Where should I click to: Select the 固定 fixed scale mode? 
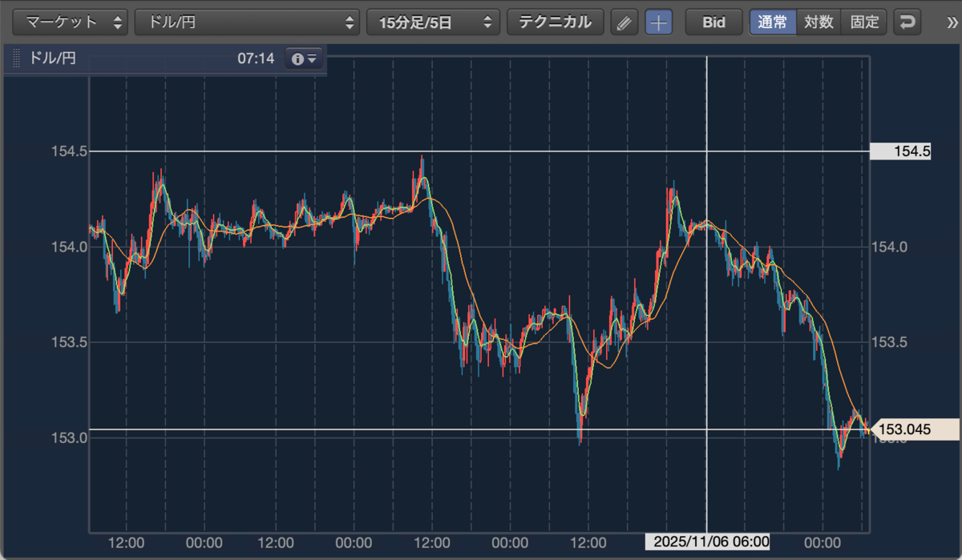coord(864,22)
